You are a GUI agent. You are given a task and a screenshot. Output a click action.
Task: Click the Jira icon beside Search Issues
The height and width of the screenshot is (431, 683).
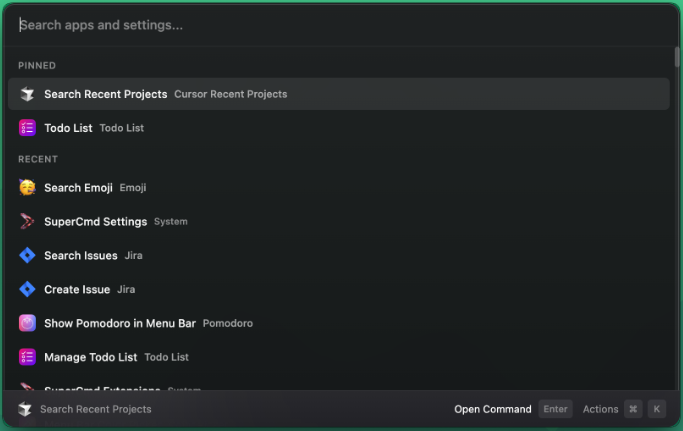[27, 256]
